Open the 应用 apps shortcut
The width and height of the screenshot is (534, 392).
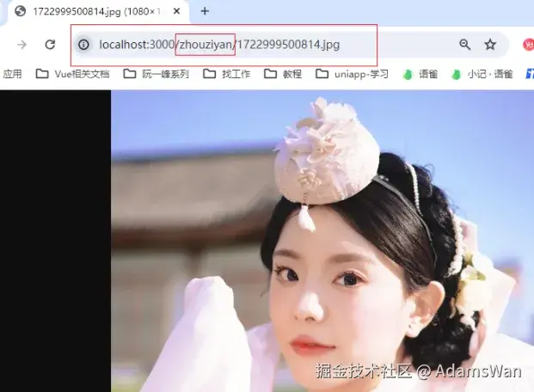point(12,74)
